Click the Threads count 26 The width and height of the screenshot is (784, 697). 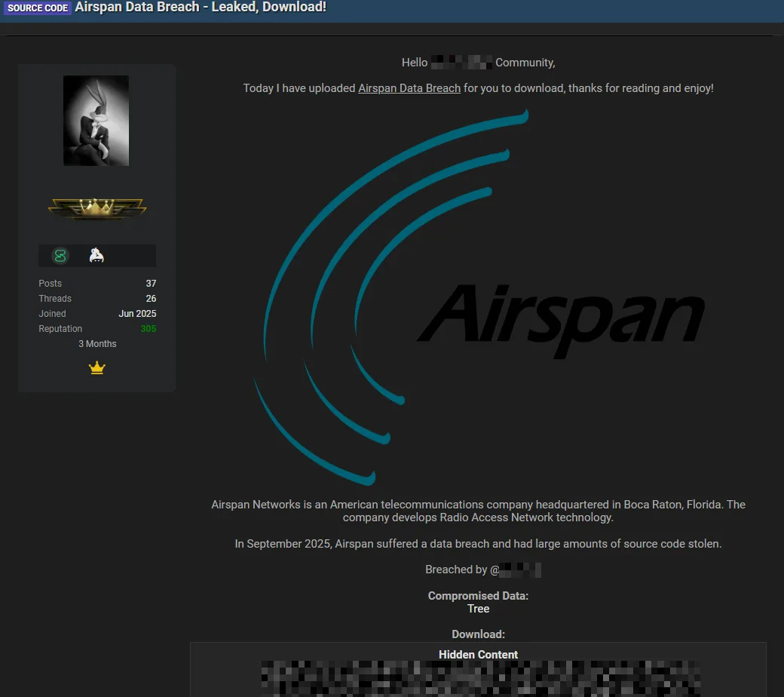(x=151, y=298)
